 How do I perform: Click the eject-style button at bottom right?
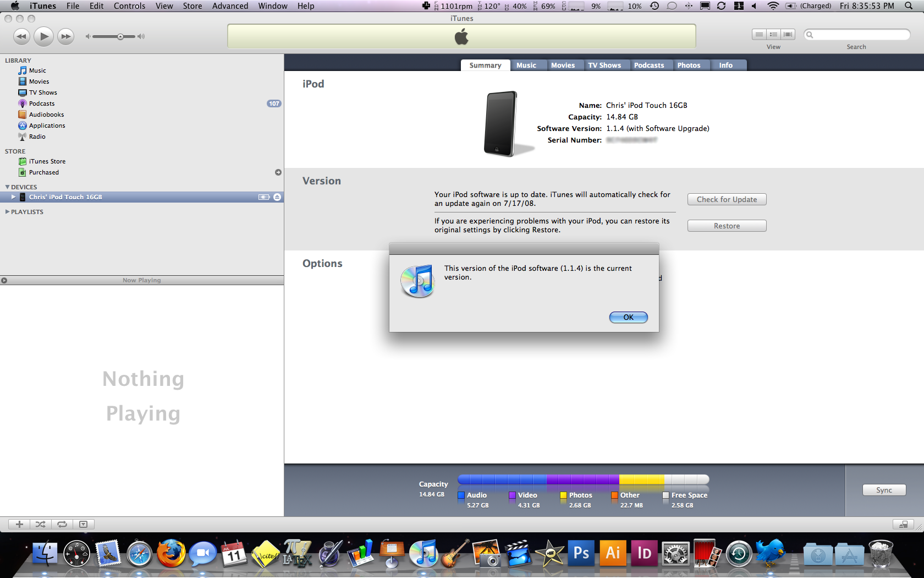pyautogui.click(x=903, y=524)
